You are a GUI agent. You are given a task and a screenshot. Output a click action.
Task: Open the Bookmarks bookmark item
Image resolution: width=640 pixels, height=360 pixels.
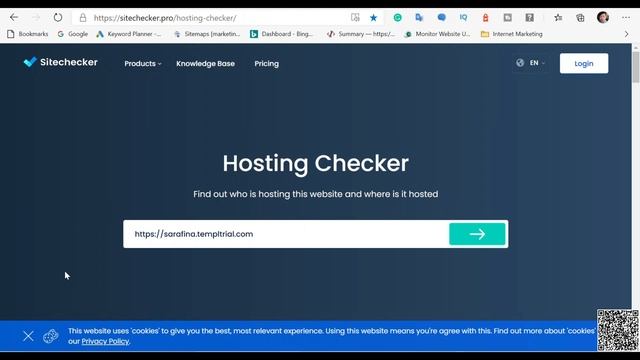click(x=28, y=34)
